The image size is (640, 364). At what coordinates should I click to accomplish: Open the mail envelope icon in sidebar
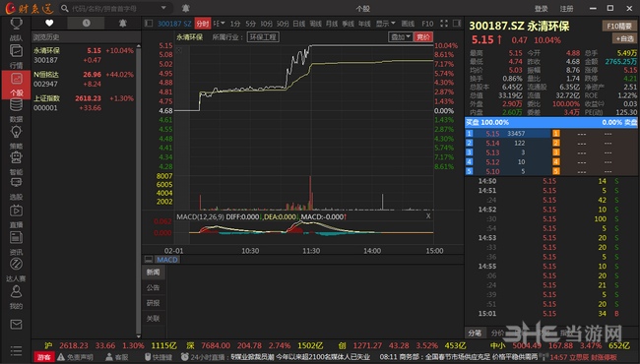click(16, 325)
